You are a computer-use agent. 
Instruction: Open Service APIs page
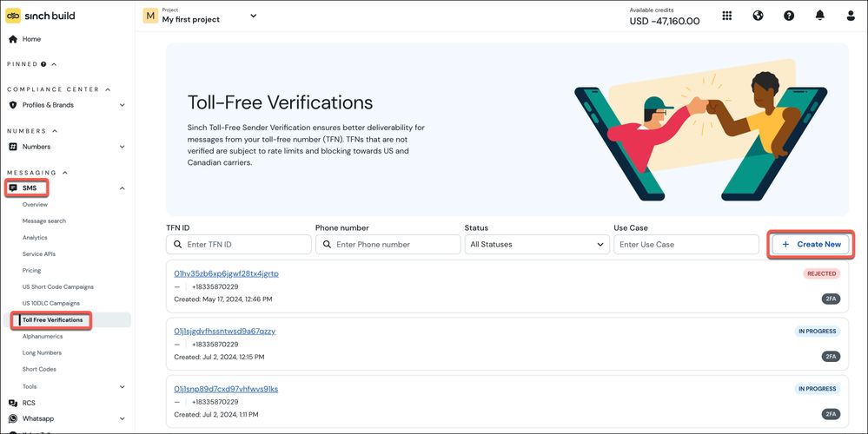39,254
